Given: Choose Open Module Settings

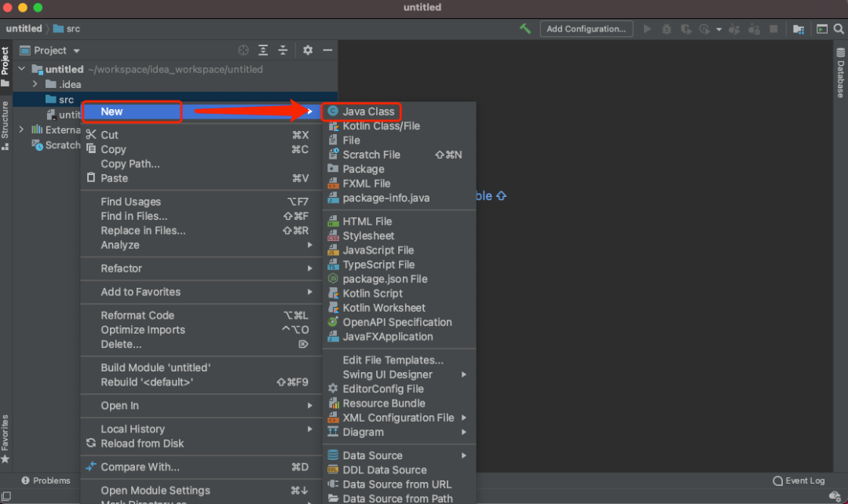Looking at the screenshot, I should coord(201,491).
